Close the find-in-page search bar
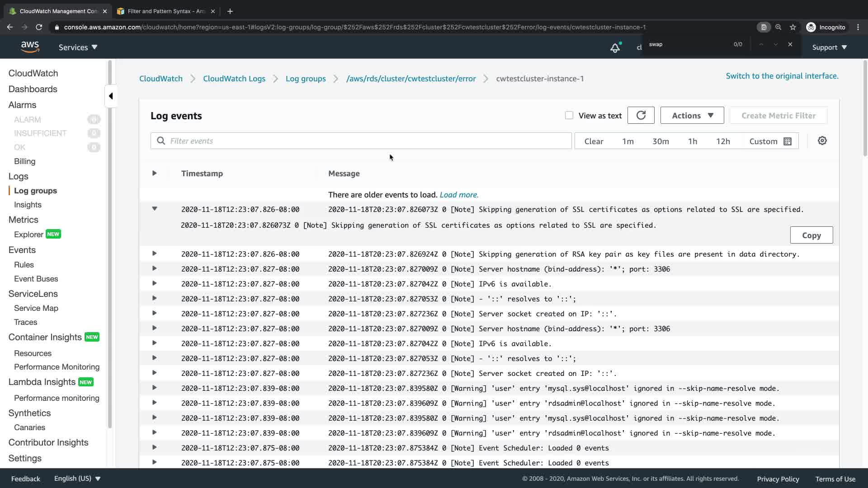Image resolution: width=868 pixels, height=488 pixels. 790,44
